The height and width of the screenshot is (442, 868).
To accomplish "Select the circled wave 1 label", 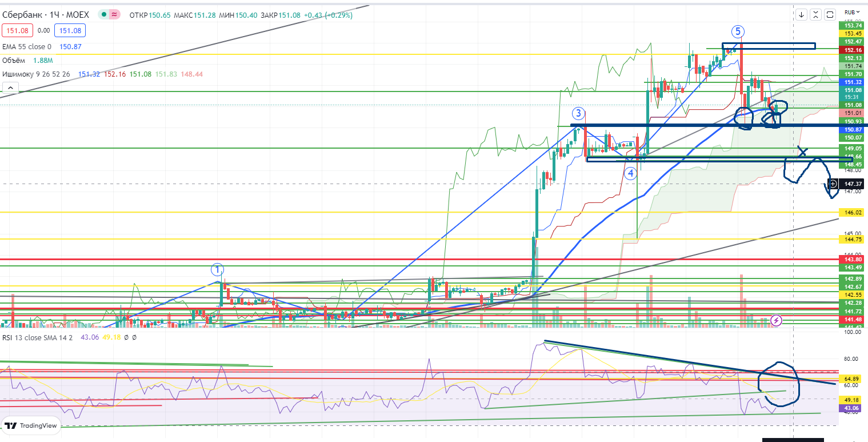I will coord(217,269).
